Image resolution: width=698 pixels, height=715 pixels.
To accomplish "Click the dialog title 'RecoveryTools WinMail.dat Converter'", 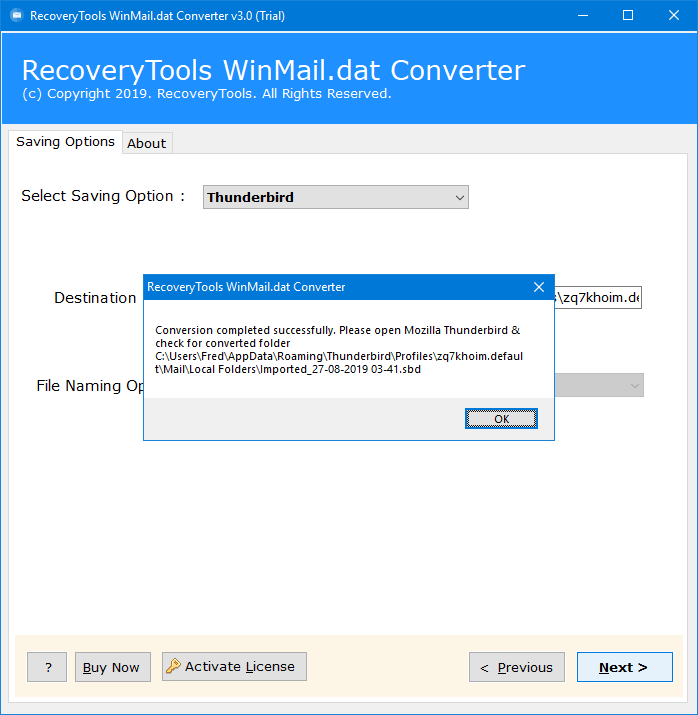I will point(246,287).
